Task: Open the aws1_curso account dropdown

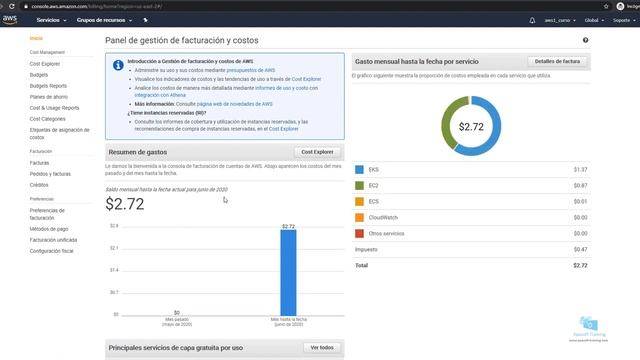Action: [560, 20]
